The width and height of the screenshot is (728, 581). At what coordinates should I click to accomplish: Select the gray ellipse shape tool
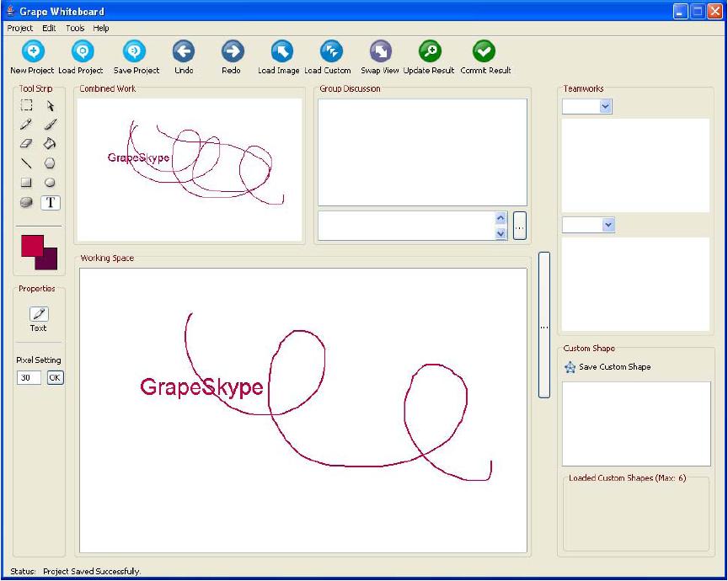click(26, 202)
